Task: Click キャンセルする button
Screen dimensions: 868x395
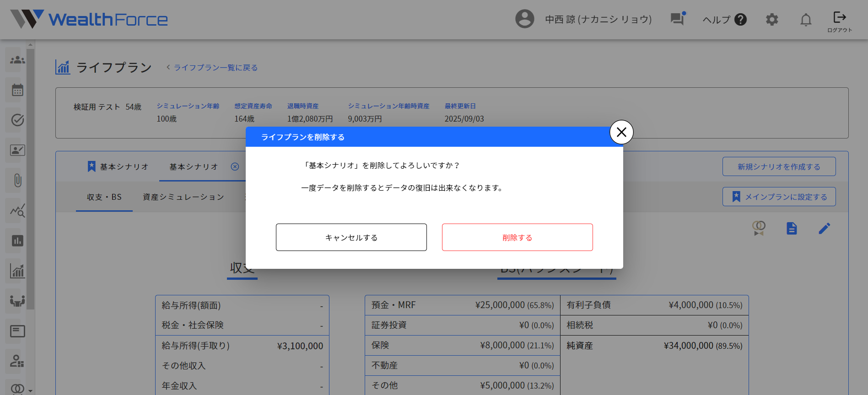Action: click(x=351, y=237)
